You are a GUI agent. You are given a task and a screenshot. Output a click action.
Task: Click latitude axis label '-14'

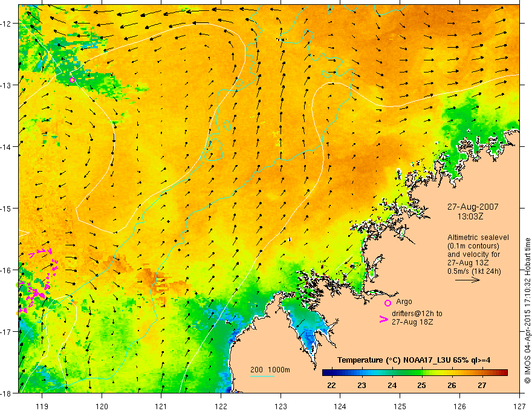[x=7, y=147]
